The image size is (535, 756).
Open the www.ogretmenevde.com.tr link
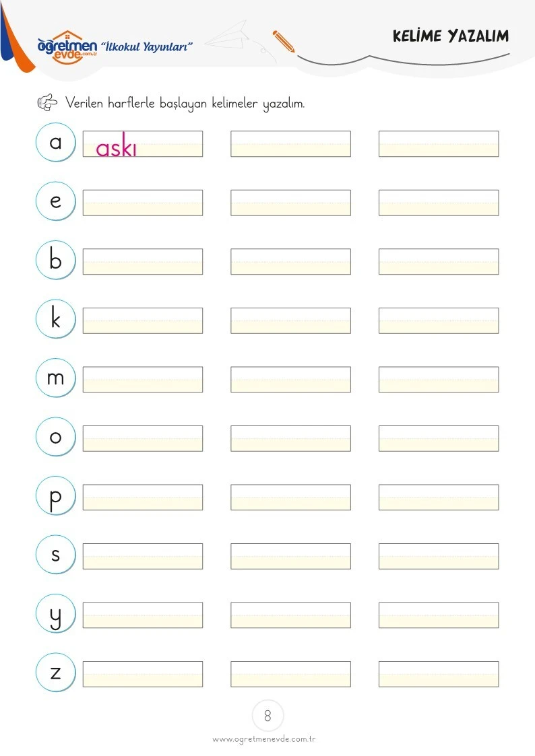(x=264, y=739)
